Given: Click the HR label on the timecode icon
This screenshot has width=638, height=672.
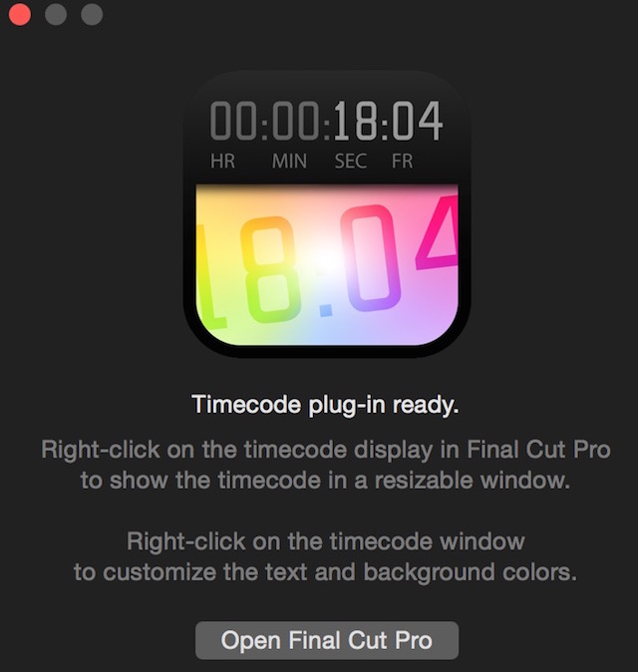Looking at the screenshot, I should (x=223, y=162).
